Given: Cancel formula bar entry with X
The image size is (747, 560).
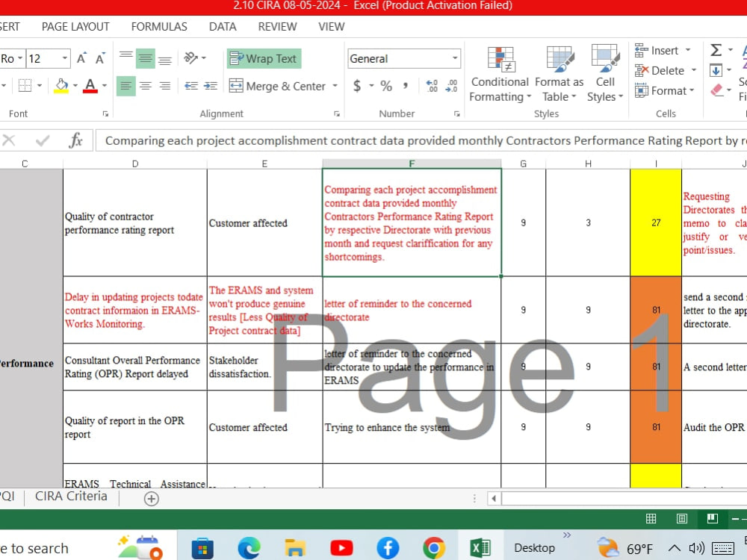Looking at the screenshot, I should [9, 140].
